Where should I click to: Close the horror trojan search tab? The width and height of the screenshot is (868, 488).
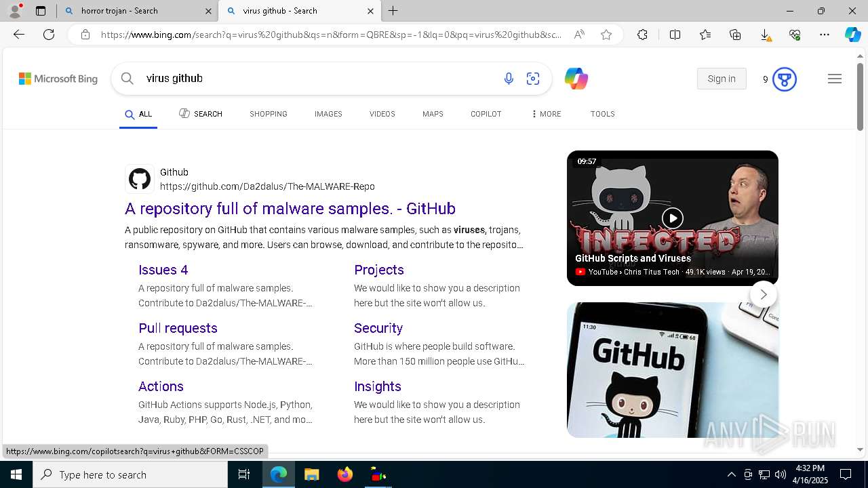208,11
